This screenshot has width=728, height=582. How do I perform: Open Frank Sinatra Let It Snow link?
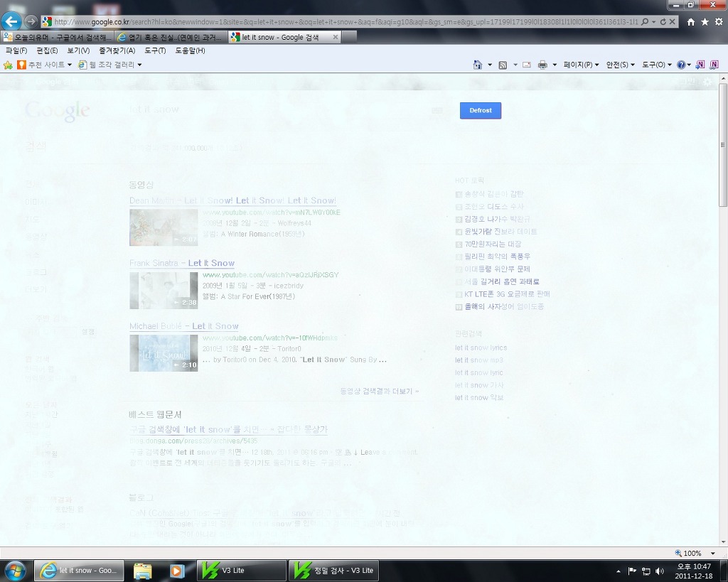182,263
